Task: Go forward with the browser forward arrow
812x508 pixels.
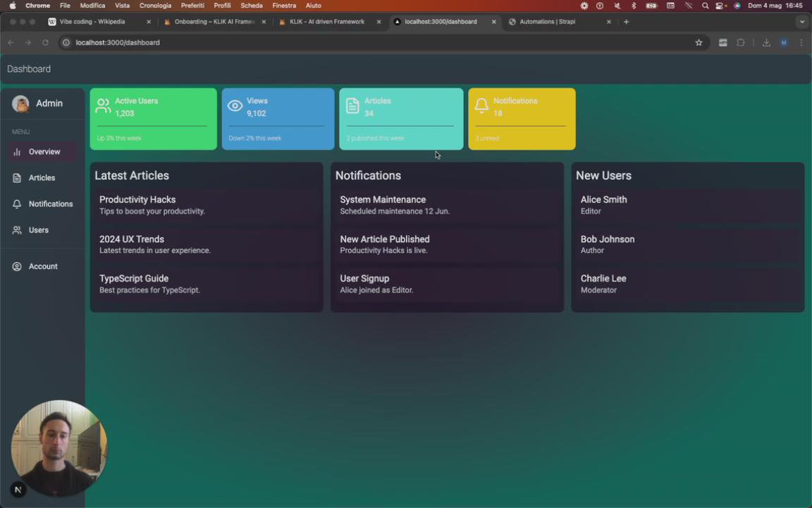Action: click(x=28, y=42)
